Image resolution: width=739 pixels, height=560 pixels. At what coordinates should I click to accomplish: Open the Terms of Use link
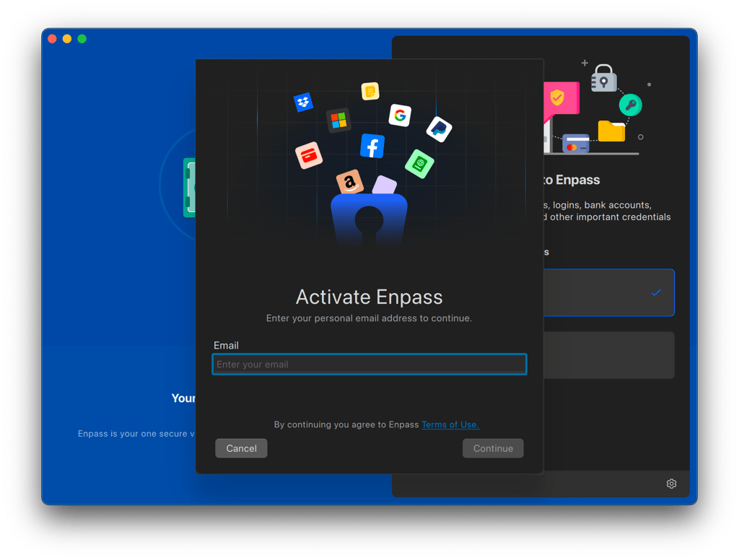tap(450, 425)
